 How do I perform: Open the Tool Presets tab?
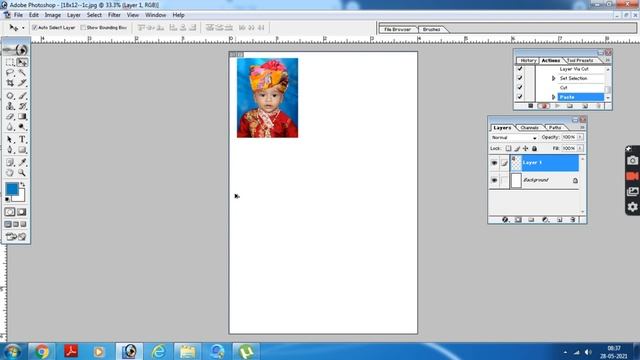pos(580,60)
